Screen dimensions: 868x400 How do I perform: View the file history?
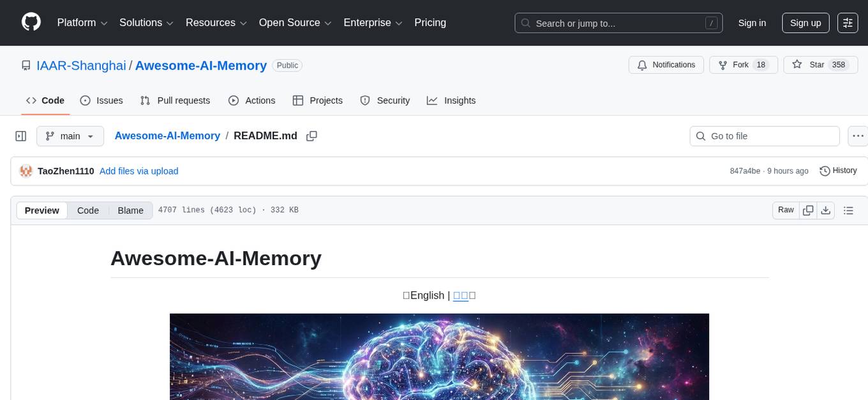838,171
